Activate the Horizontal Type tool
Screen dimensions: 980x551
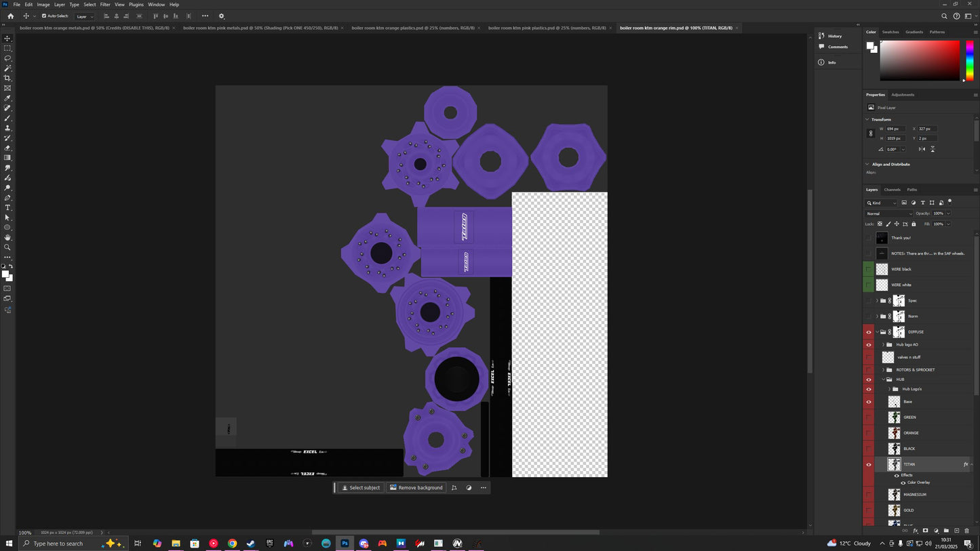[x=7, y=207]
